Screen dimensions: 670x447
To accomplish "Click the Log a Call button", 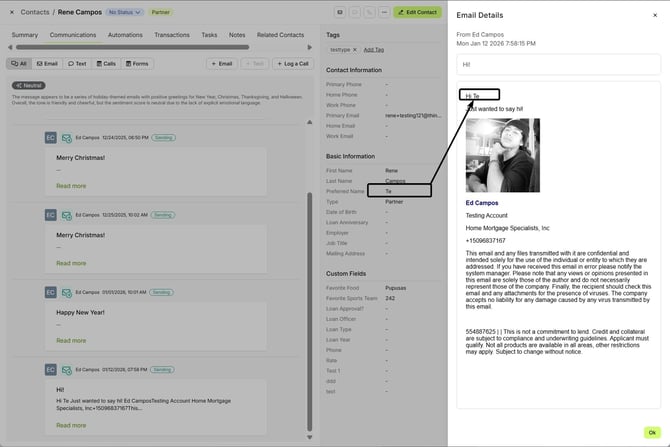I will pyautogui.click(x=292, y=63).
